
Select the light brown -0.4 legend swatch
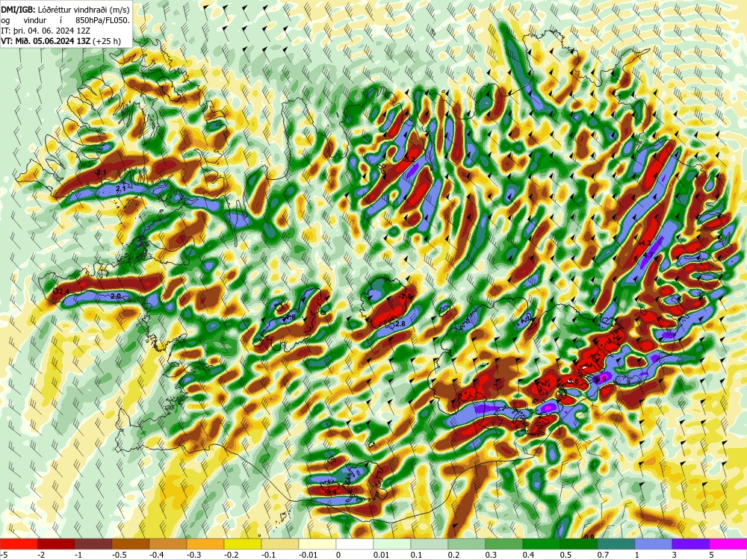[168, 544]
